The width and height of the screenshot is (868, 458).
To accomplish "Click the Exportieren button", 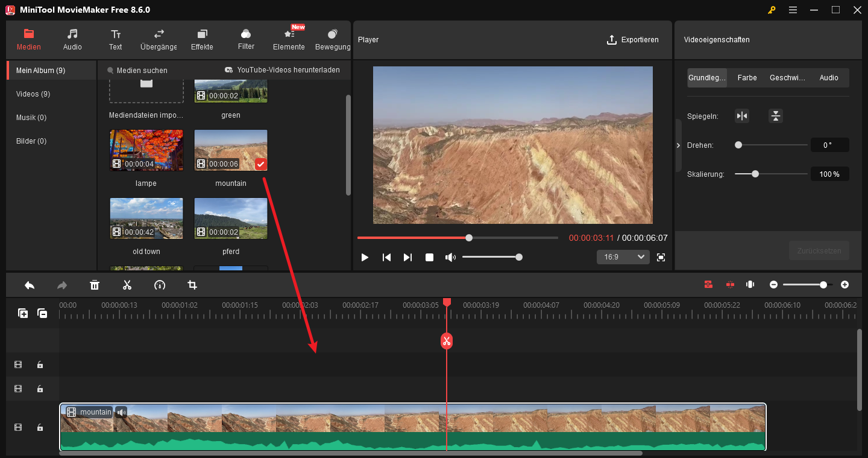I will pos(633,39).
